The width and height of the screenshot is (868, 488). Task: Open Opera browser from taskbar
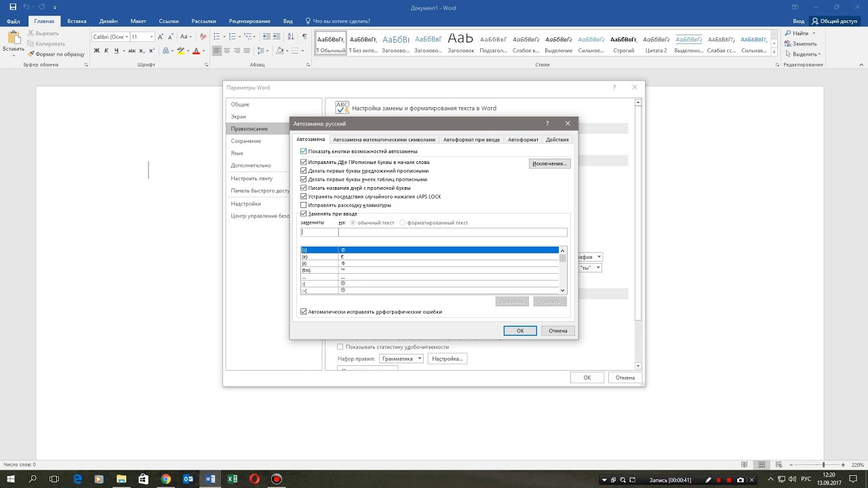pos(254,479)
